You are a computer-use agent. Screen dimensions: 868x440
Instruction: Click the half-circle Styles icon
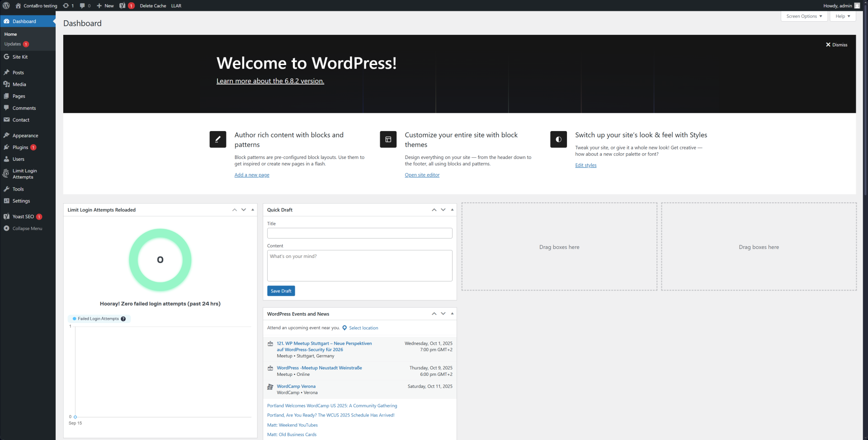pos(558,139)
